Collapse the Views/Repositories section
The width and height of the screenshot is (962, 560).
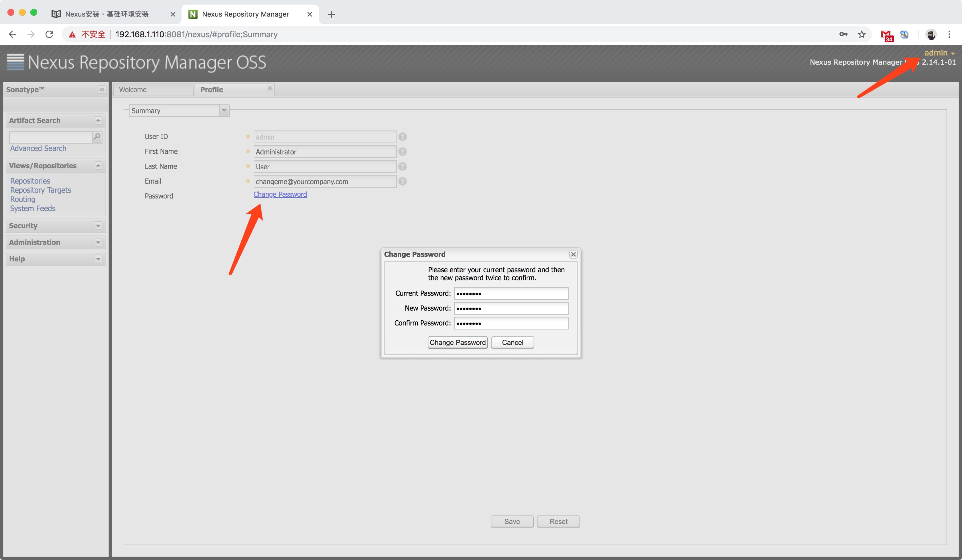98,166
